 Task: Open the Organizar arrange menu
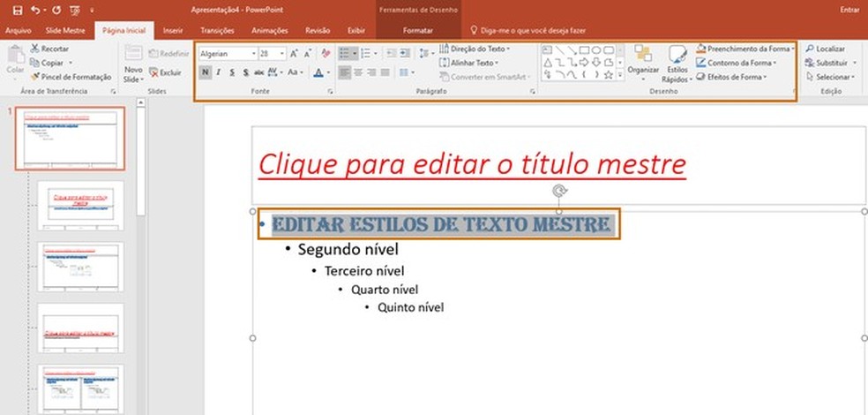tap(643, 63)
